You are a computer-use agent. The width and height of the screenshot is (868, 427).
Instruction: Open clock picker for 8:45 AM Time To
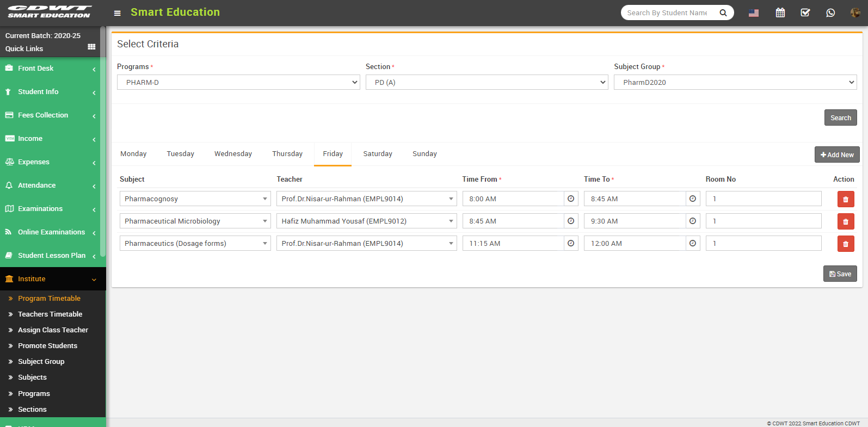tap(693, 199)
